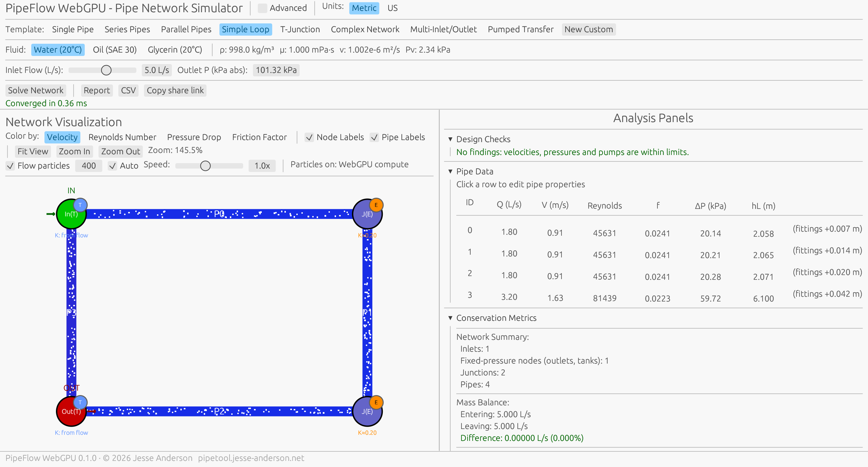Image resolution: width=868 pixels, height=467 pixels.
Task: Open pipetool.jesse-anderson.net footer link
Action: tap(251, 458)
